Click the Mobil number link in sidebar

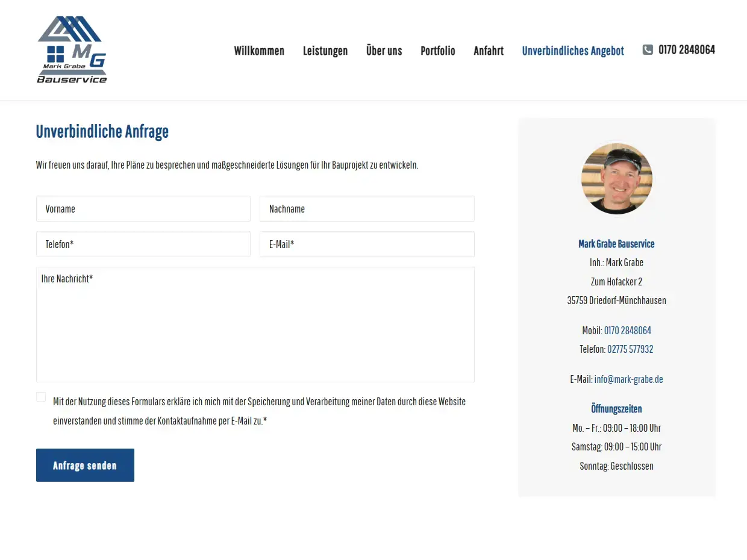click(x=627, y=331)
